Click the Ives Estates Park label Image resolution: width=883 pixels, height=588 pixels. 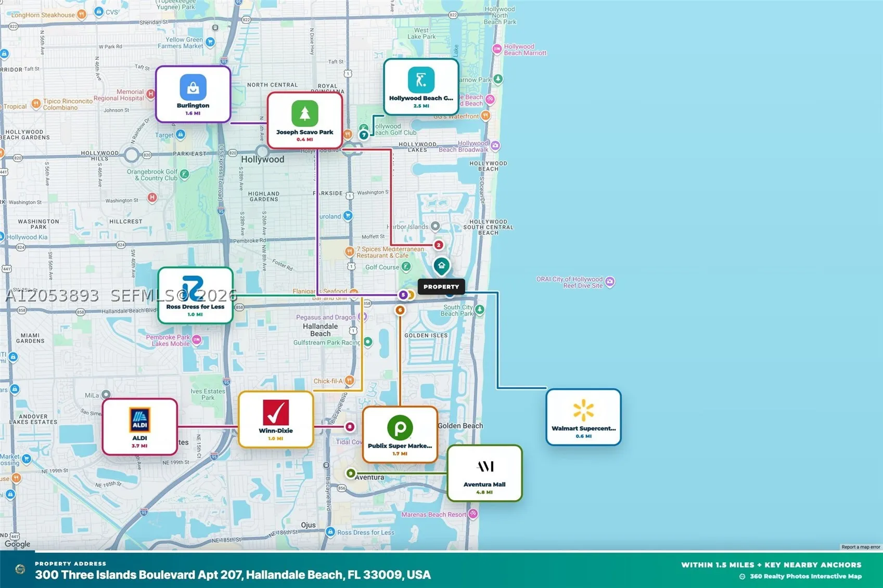pyautogui.click(x=208, y=395)
